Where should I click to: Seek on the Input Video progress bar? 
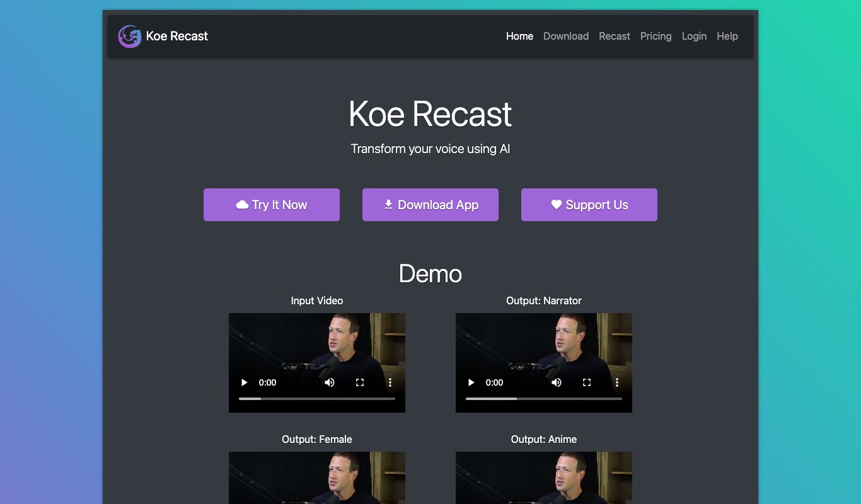[317, 399]
